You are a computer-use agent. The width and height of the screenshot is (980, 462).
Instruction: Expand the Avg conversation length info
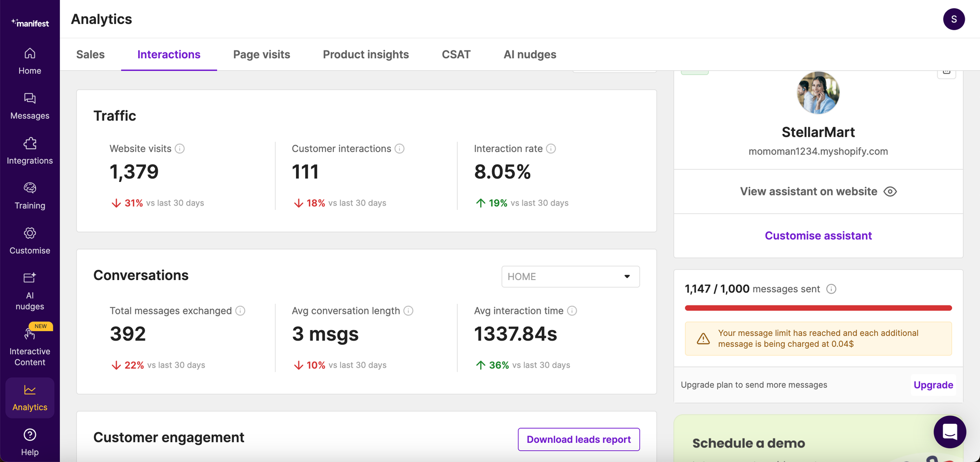click(409, 310)
